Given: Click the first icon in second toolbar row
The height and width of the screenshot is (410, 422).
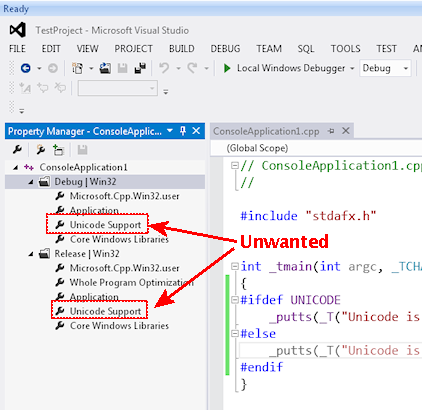Looking at the screenshot, I should pos(25,88).
